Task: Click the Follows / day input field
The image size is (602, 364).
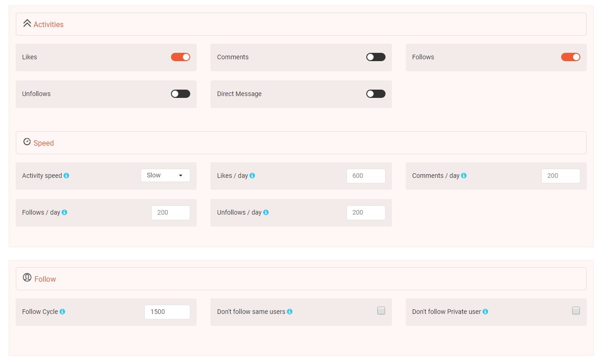Action: click(170, 213)
